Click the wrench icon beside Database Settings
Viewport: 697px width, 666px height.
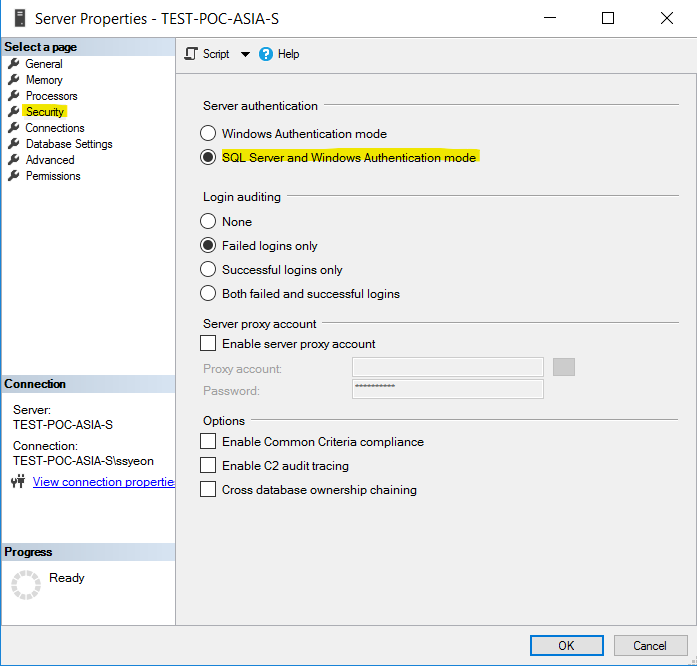coord(14,144)
